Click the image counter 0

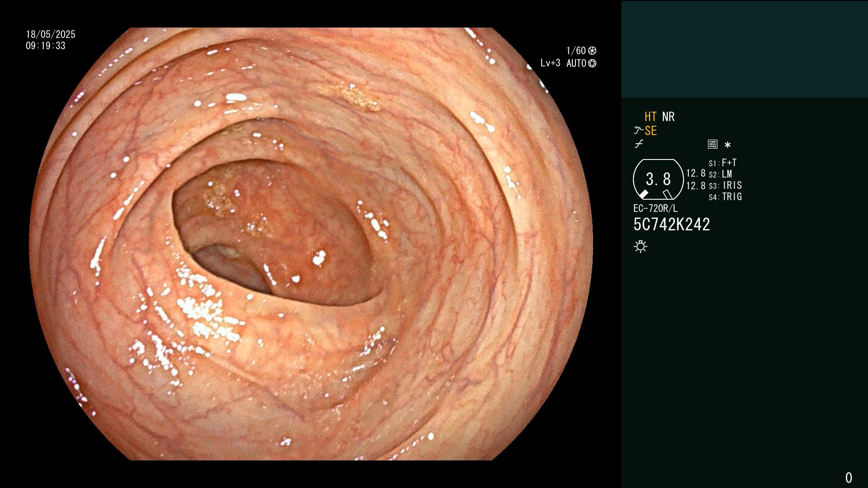pos(849,478)
